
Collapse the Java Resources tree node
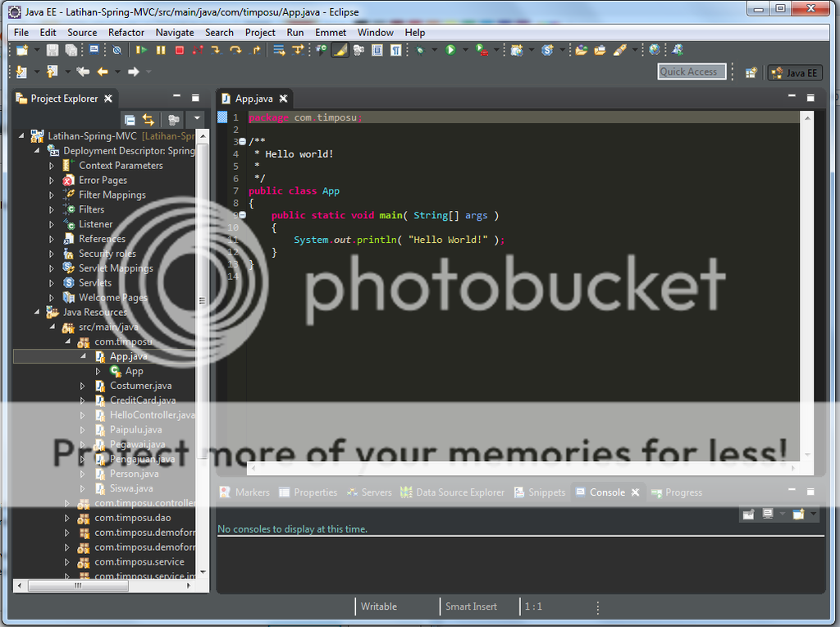[x=36, y=312]
